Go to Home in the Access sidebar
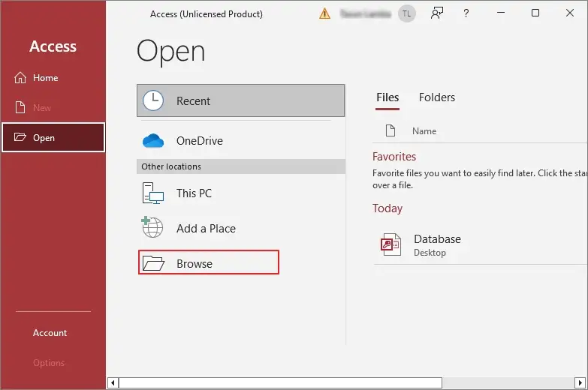The image size is (588, 390). 53,78
